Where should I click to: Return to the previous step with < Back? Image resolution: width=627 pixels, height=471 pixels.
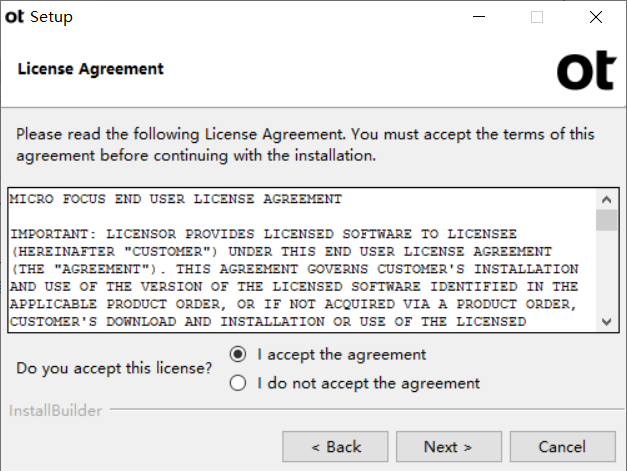[335, 447]
